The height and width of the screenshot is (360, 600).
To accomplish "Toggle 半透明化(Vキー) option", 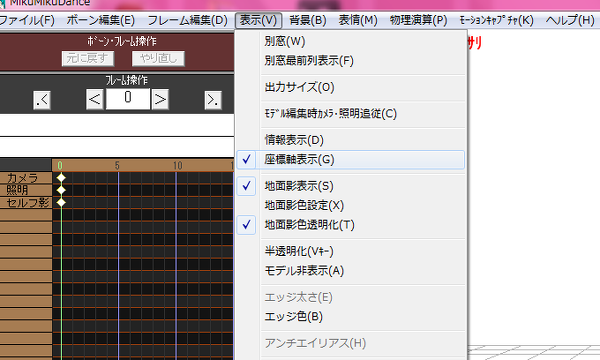I will [351, 251].
